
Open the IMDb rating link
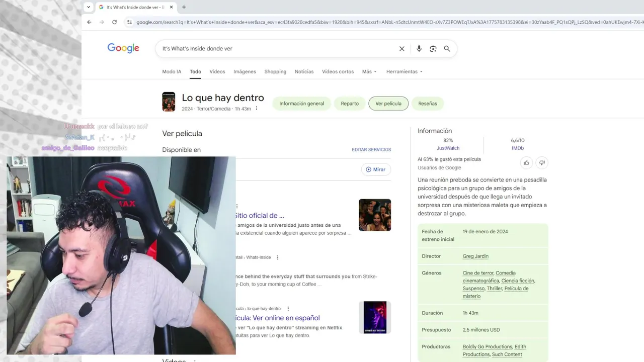click(x=518, y=148)
